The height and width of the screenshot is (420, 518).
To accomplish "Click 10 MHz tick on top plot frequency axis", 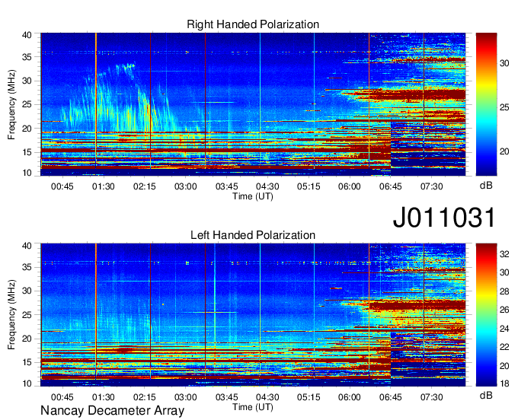I will coord(27,173).
